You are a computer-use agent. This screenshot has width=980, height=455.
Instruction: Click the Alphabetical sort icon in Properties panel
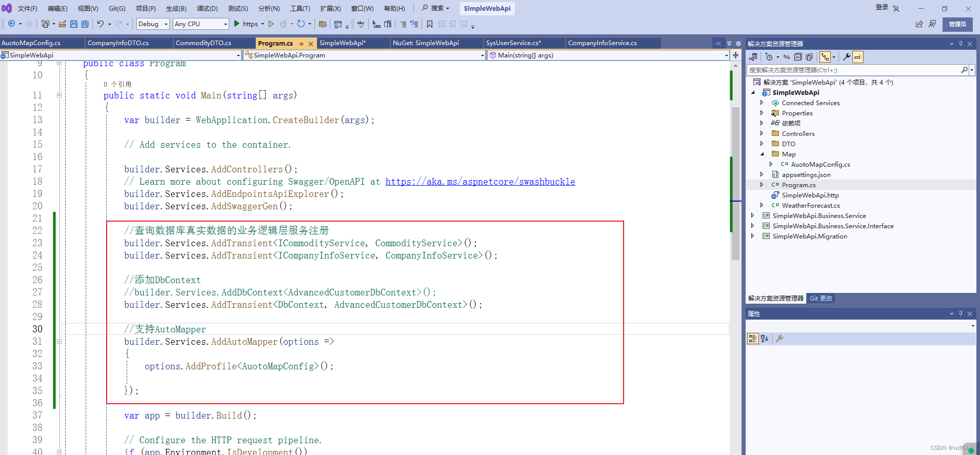coord(765,339)
